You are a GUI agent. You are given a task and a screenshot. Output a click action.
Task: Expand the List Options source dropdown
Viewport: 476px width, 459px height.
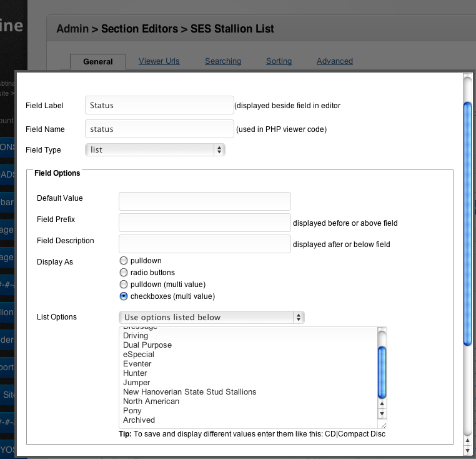tap(211, 317)
